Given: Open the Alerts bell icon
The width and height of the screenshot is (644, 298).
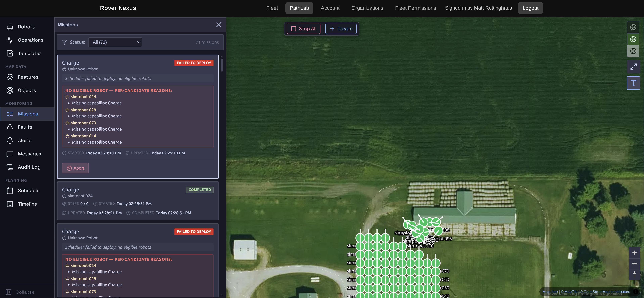Looking at the screenshot, I should pyautogui.click(x=10, y=140).
